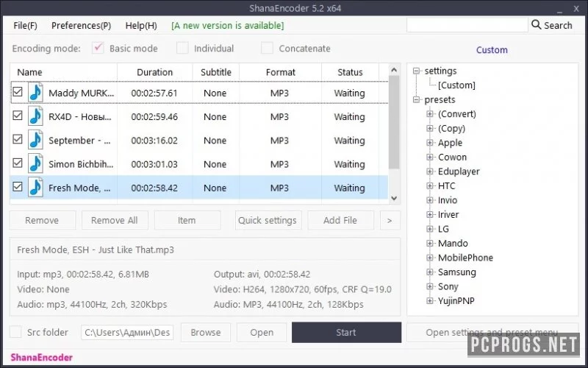This screenshot has height=368, width=588.
Task: Click the music file icon for September
Action: 35,140
